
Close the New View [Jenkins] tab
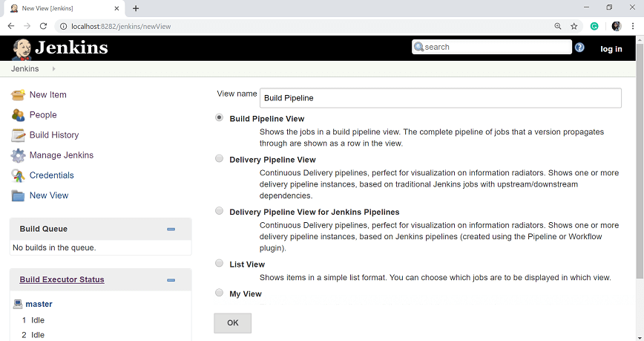point(116,8)
